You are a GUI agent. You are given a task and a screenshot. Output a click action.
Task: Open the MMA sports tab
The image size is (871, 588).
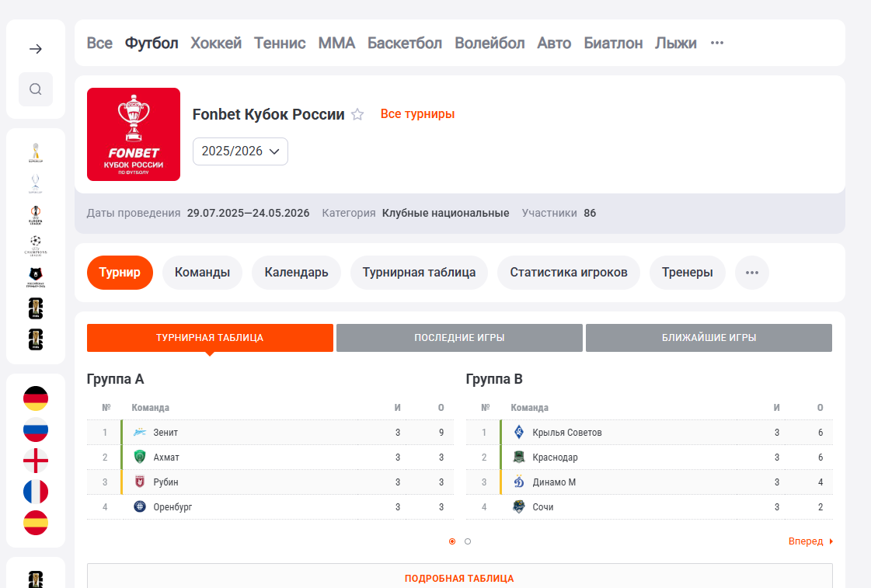[336, 43]
